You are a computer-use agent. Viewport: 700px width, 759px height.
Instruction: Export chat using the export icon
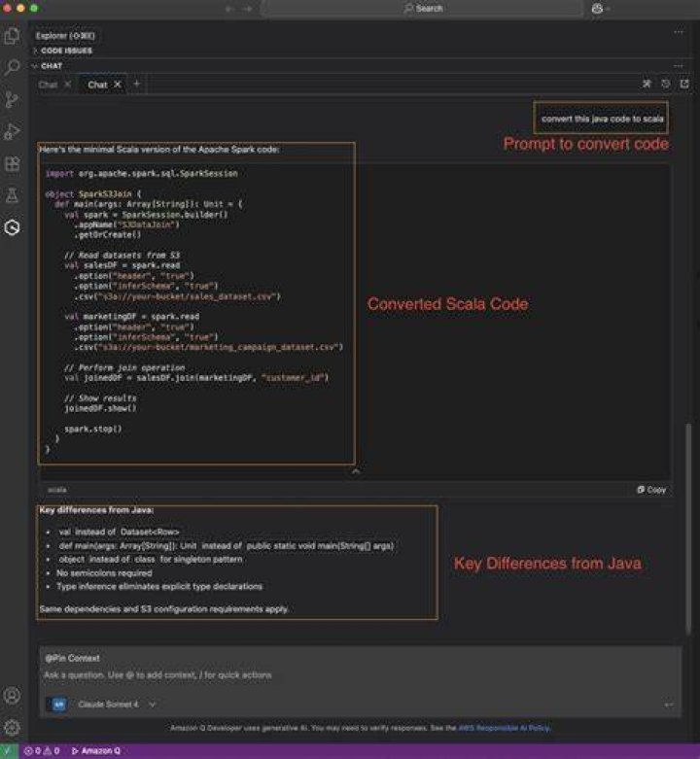[x=684, y=84]
